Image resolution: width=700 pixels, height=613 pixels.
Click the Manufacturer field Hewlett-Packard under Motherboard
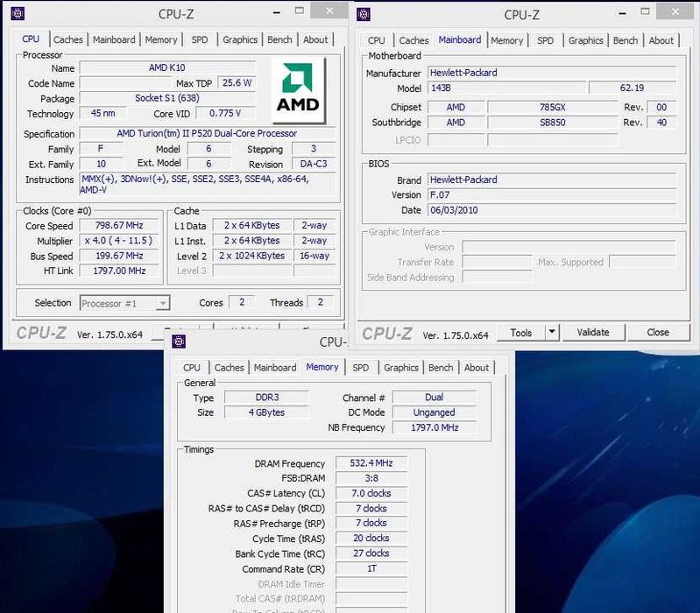tap(552, 73)
